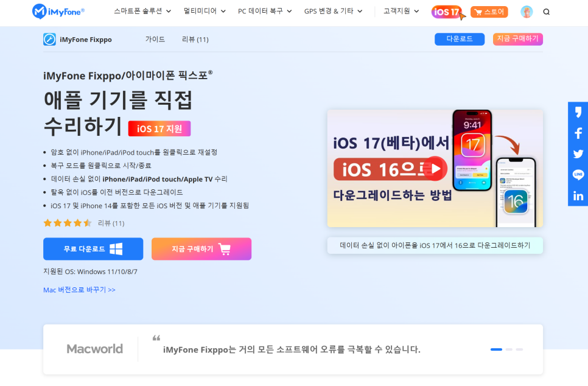
Task: Click the top 지금 구매하기 button
Action: coord(518,39)
